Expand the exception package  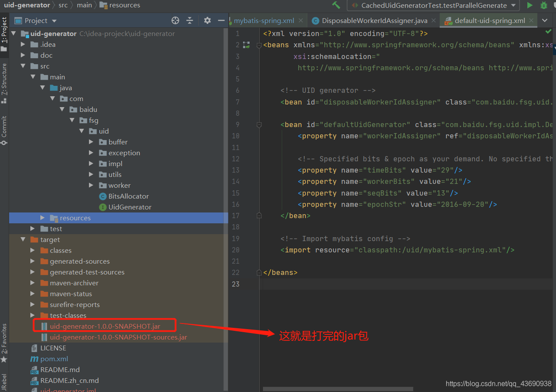point(91,153)
